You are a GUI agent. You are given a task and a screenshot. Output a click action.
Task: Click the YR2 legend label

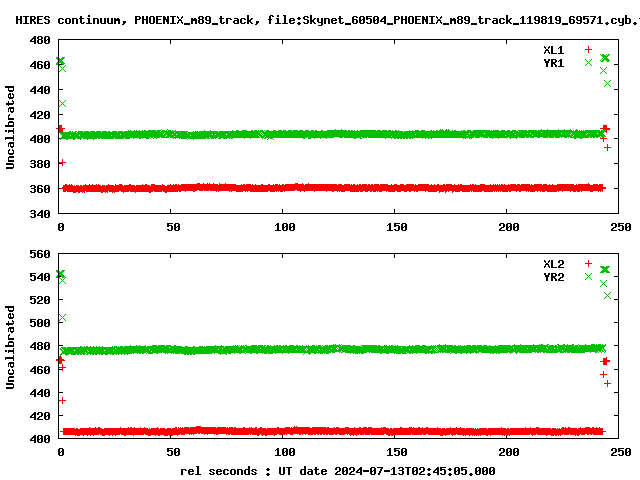[553, 277]
